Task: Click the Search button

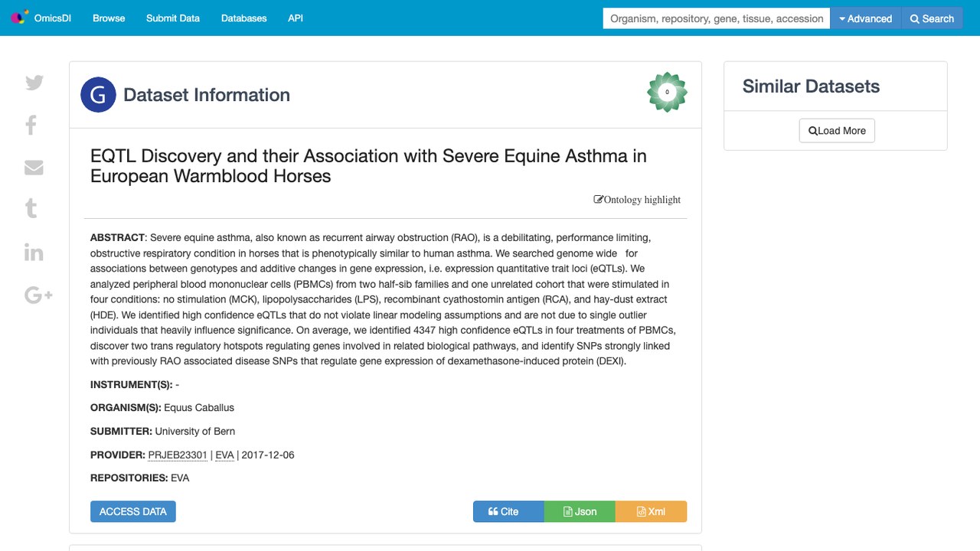Action: 932,18
